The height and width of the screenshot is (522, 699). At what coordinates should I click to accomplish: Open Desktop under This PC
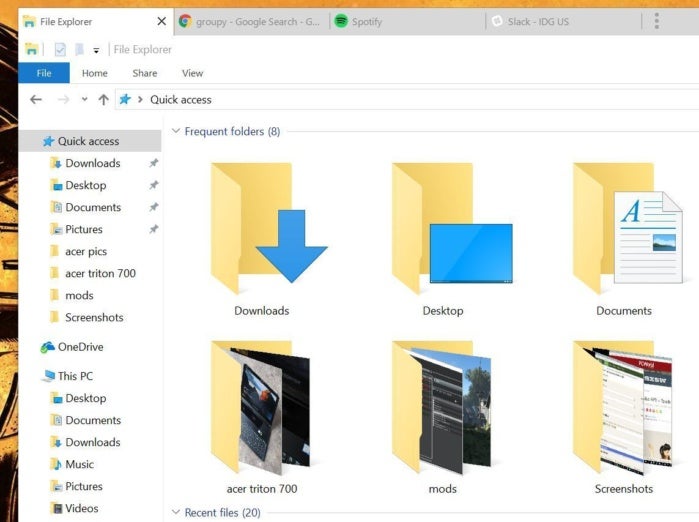pyautogui.click(x=86, y=398)
